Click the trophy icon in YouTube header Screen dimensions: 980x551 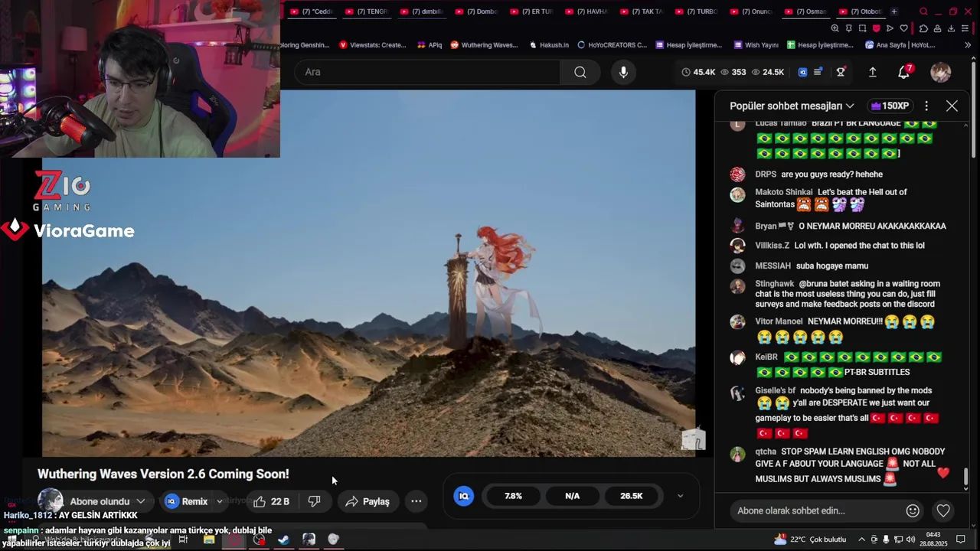841,72
